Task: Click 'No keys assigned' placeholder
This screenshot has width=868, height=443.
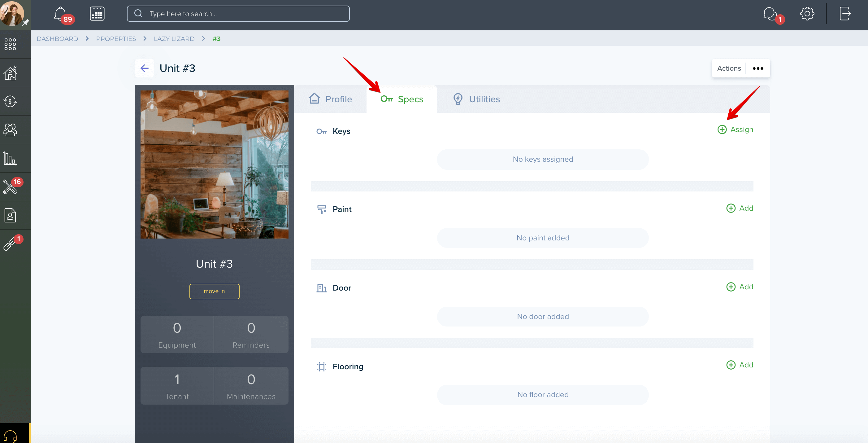Action: [543, 160]
